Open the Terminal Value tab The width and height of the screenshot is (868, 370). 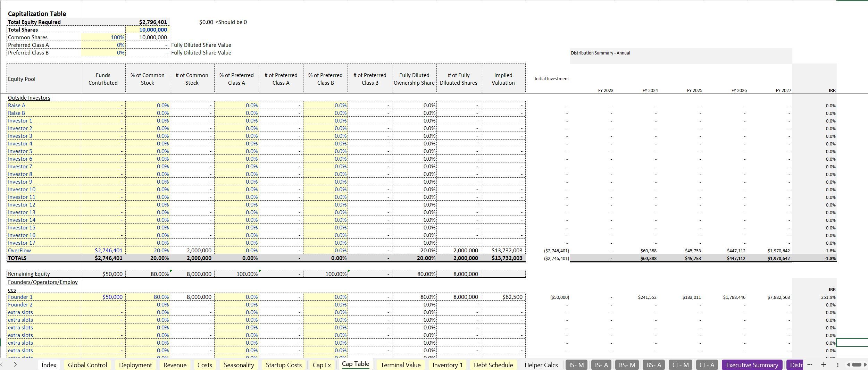tap(401, 365)
